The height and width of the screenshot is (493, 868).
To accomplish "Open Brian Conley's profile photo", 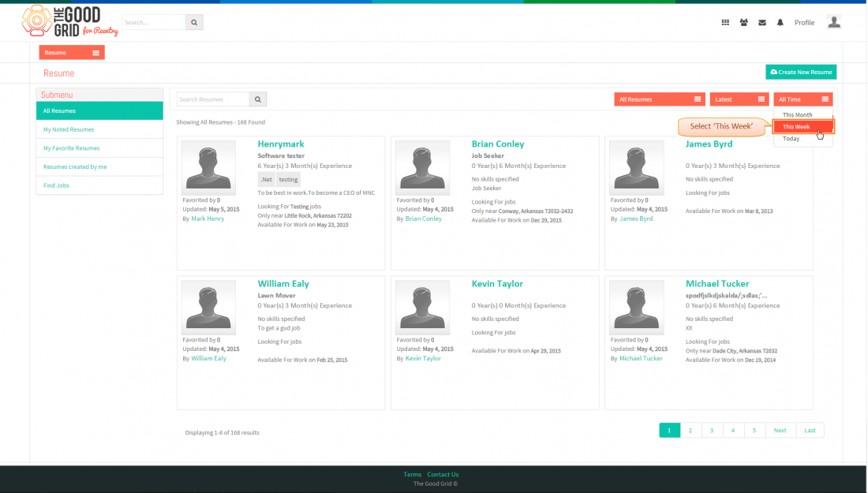I will pos(422,167).
